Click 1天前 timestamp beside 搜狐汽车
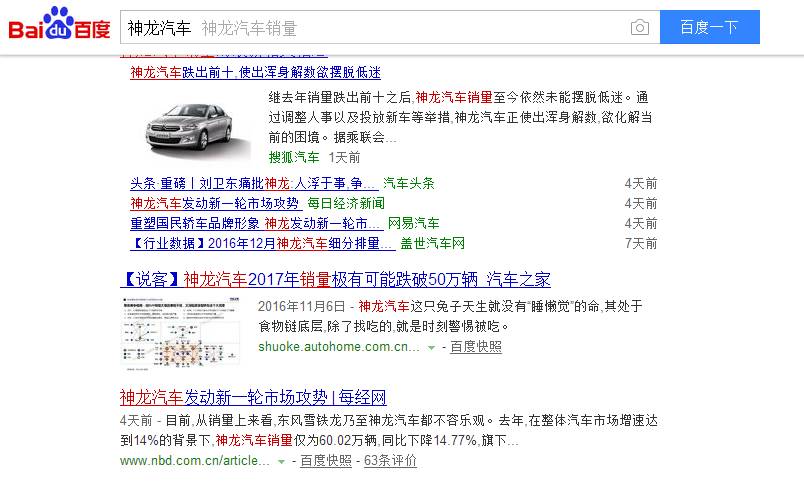This screenshot has height=481, width=804. (x=344, y=157)
